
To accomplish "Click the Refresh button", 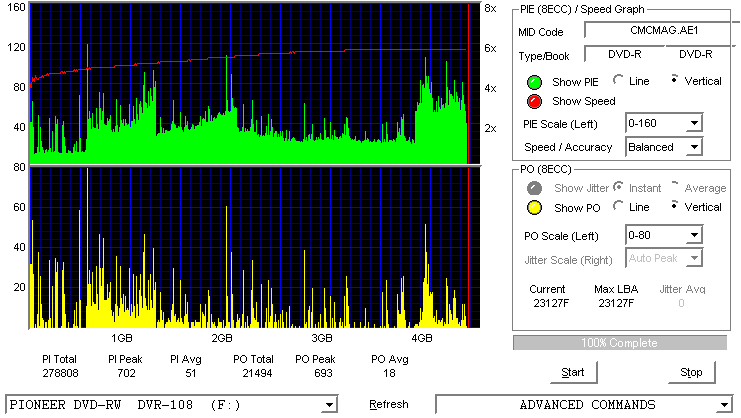I will coord(388,405).
